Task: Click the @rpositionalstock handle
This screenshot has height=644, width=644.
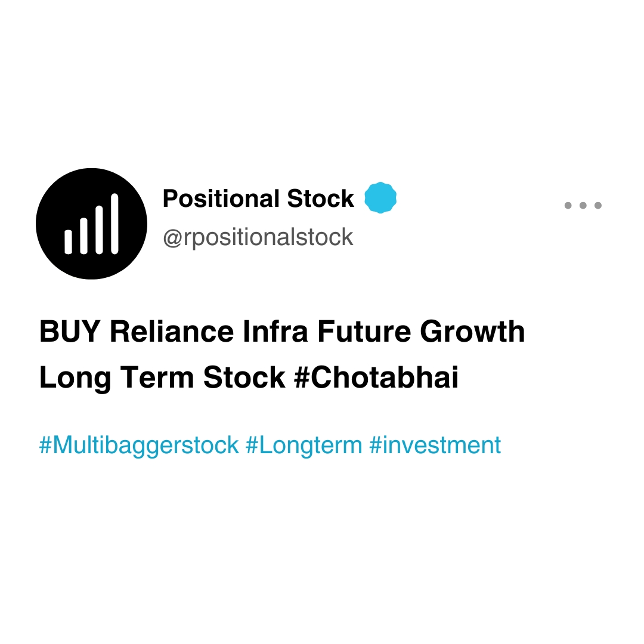Action: tap(258, 237)
